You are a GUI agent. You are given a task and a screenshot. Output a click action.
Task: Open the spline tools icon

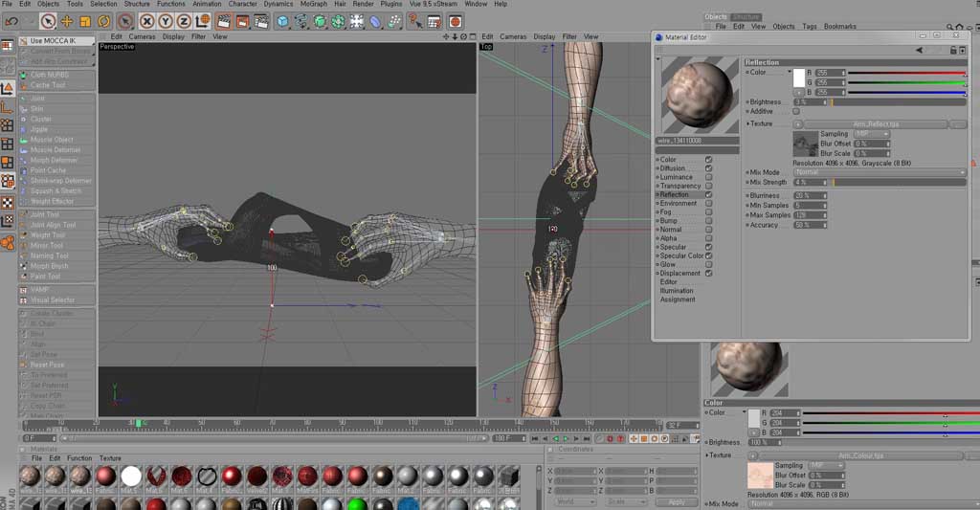301,22
